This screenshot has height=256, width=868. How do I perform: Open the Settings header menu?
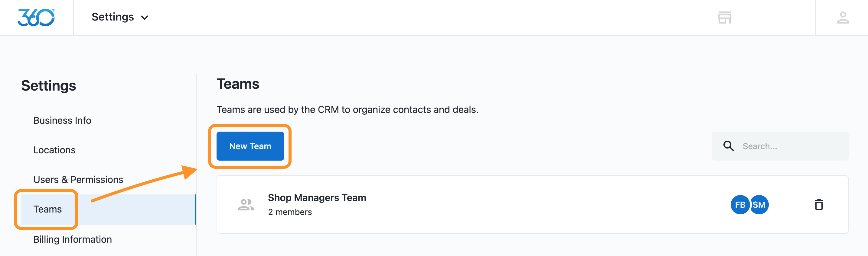[113, 17]
